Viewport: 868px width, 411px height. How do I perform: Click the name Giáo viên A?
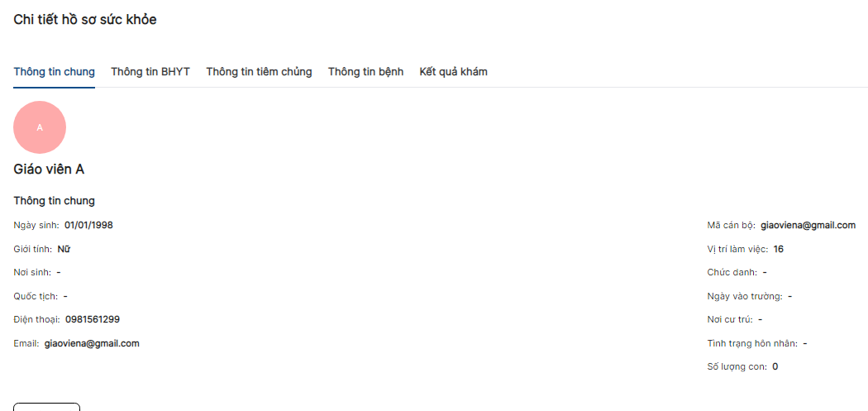[49, 170]
